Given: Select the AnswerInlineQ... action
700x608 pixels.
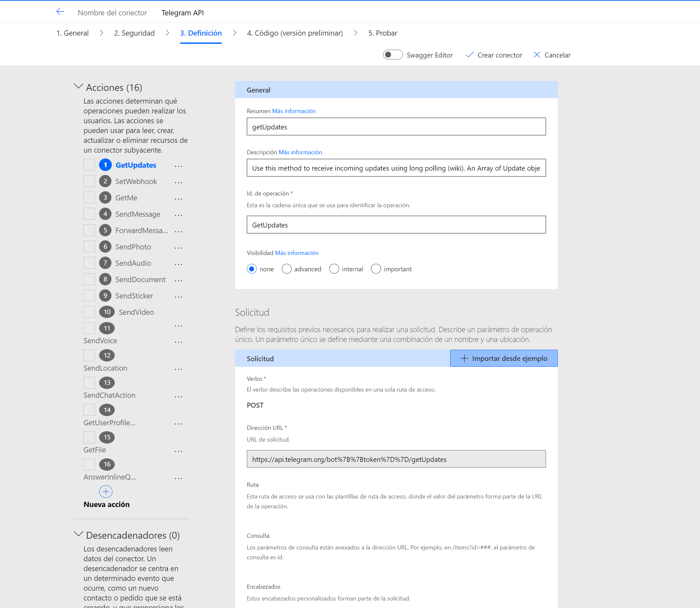Looking at the screenshot, I should click(x=110, y=477).
